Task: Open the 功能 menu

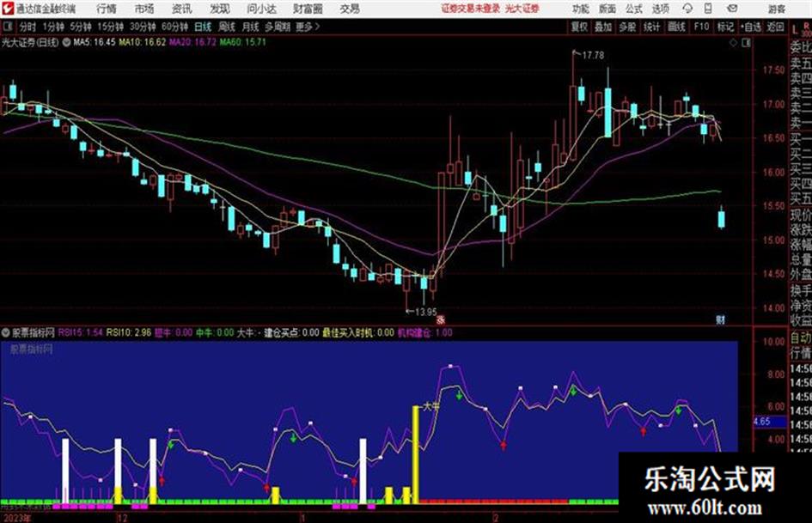Action: pos(581,9)
